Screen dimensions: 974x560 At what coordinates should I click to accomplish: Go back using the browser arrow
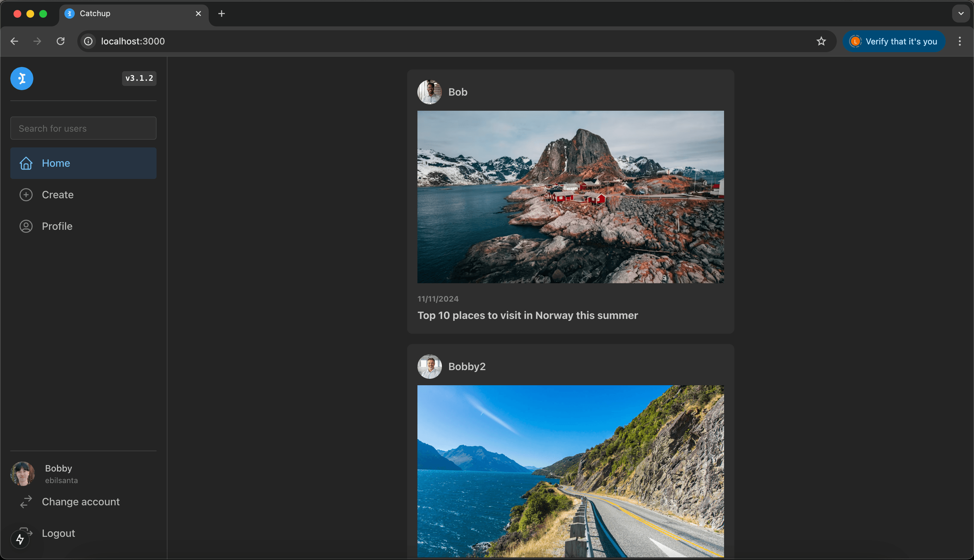click(x=14, y=41)
